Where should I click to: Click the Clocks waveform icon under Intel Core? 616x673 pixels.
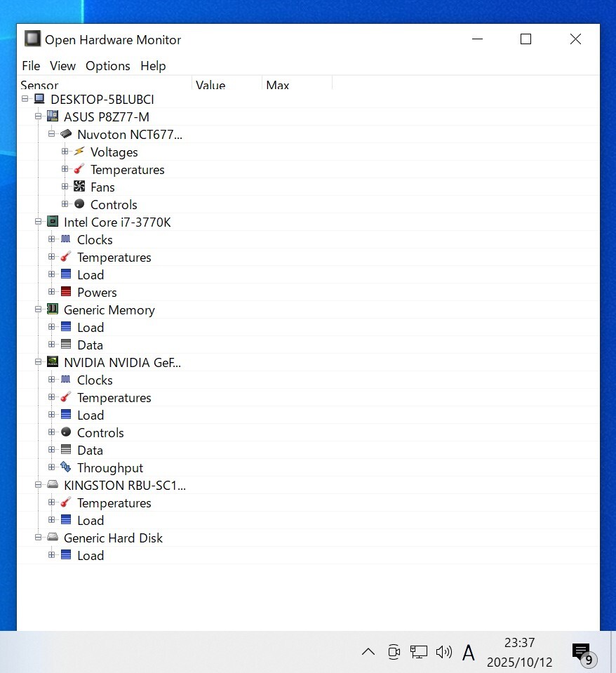[x=66, y=239]
